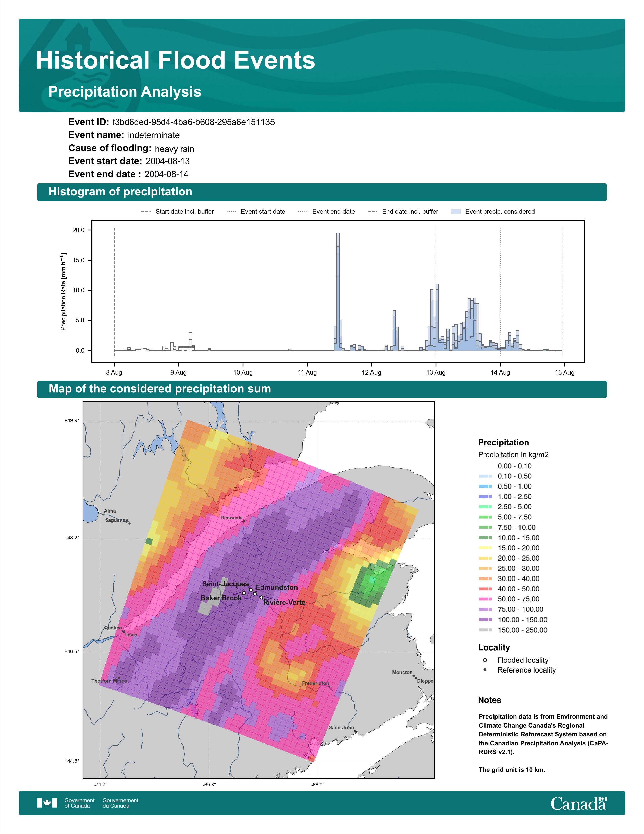Click the 0.50 - 1.00 precipitation swatch
This screenshot has width=644, height=834.
tap(485, 486)
